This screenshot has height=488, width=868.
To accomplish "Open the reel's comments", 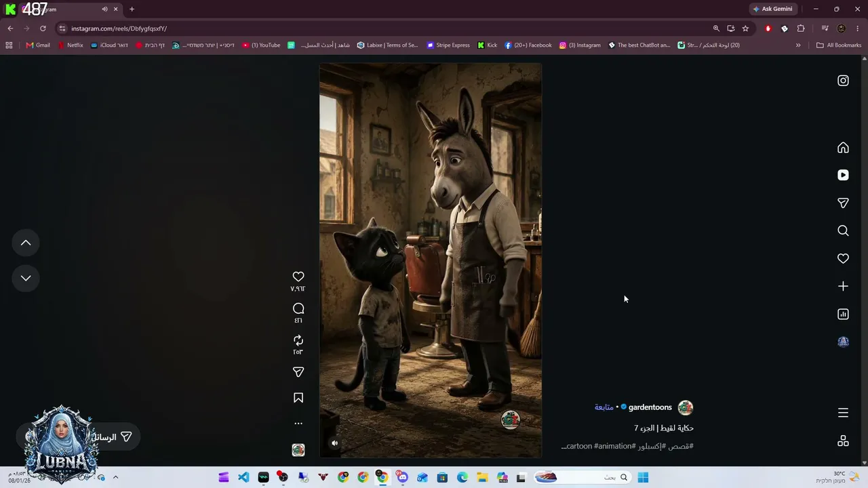I will pos(298,308).
